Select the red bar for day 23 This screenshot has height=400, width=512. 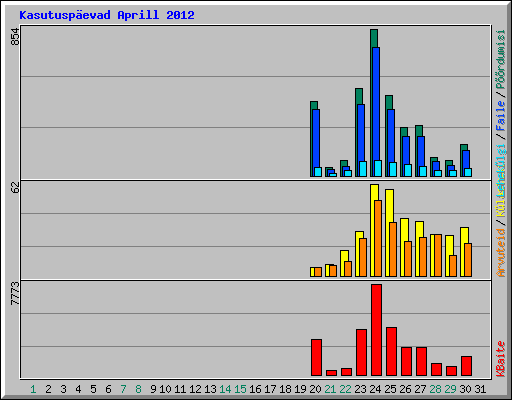click(x=361, y=353)
